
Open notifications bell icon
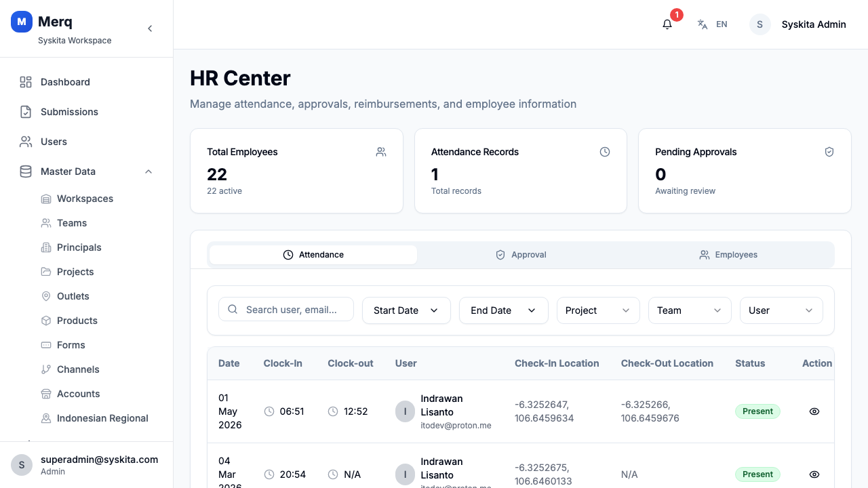(x=667, y=24)
